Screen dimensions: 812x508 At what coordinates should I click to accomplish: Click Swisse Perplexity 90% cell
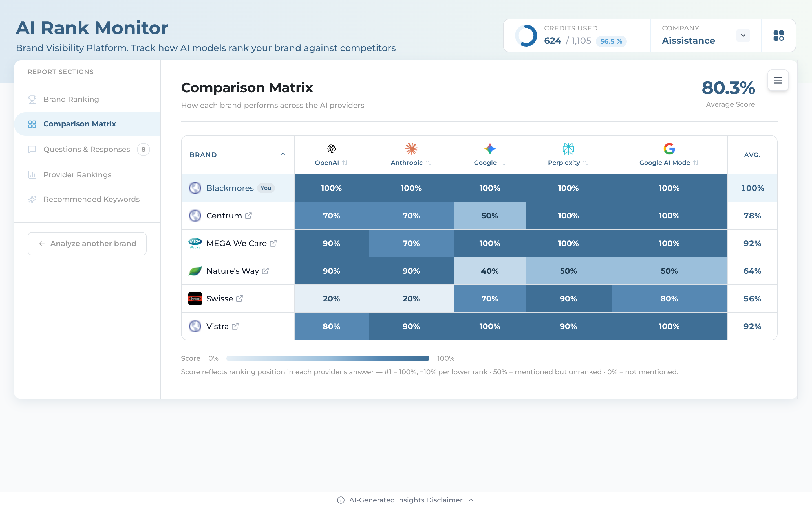coord(568,299)
